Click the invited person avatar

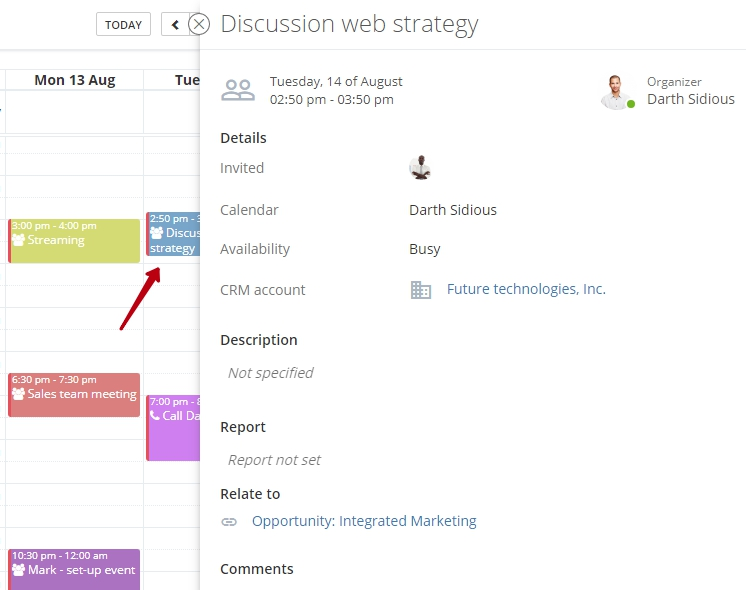(x=420, y=168)
